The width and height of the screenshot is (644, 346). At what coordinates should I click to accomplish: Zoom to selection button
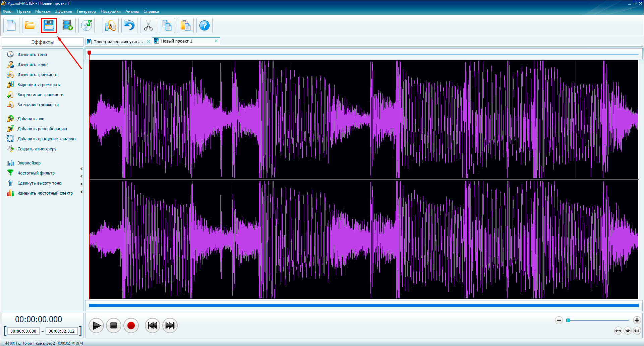[628, 331]
